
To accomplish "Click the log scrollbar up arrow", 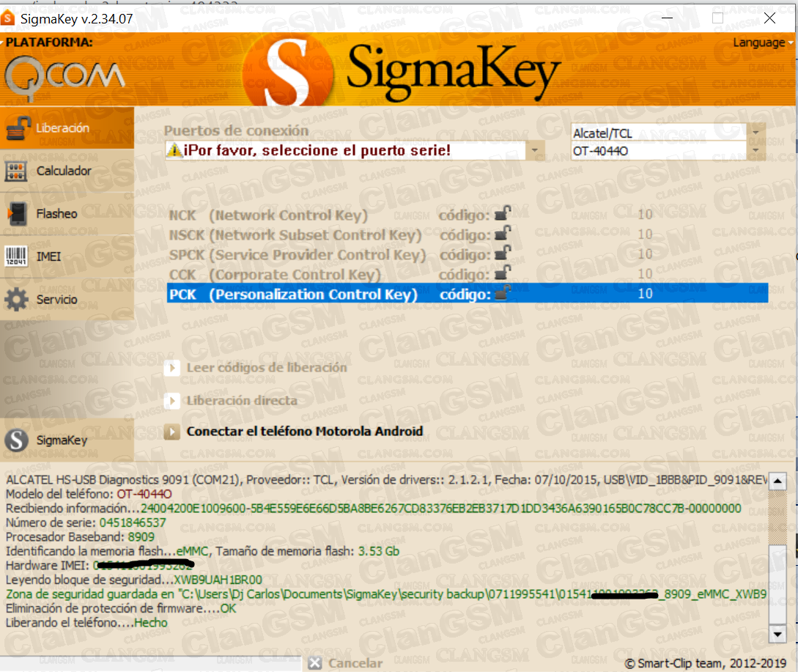I will click(x=777, y=481).
